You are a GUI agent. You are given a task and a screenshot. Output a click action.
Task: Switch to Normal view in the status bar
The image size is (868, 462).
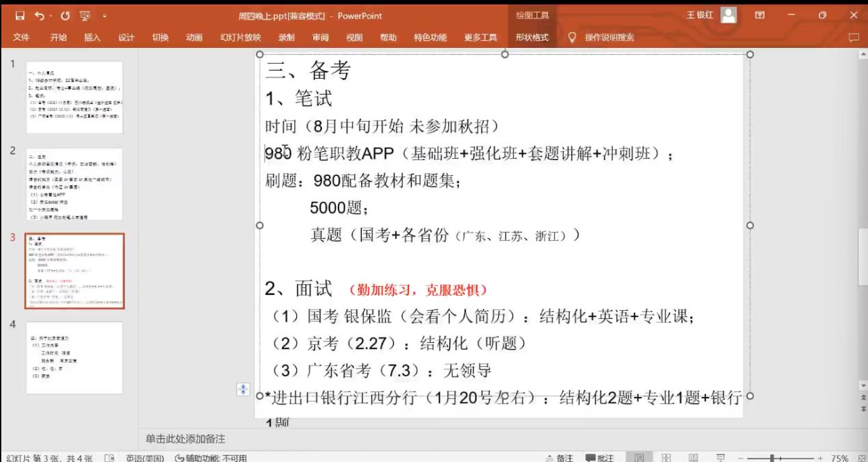tap(639, 458)
